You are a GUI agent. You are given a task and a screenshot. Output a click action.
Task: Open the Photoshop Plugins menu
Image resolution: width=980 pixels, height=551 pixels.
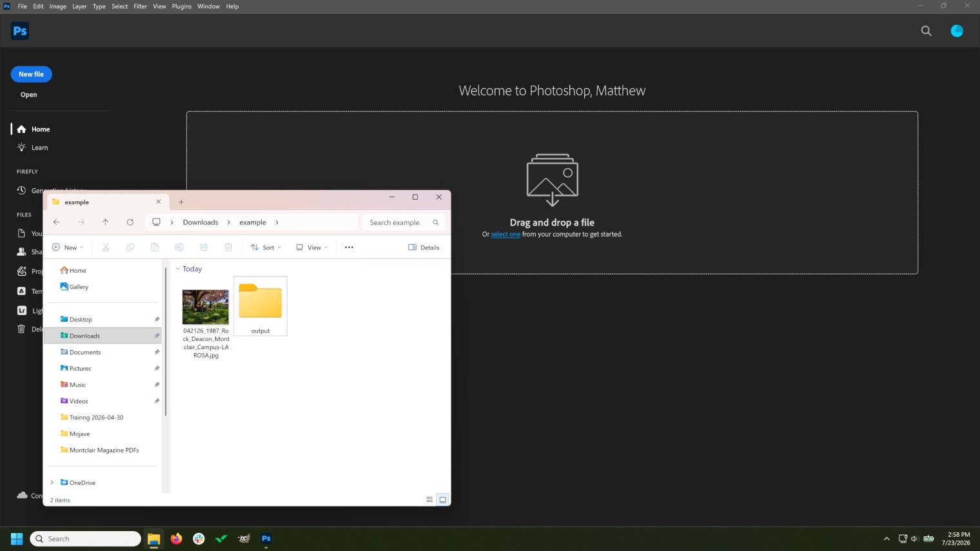(x=182, y=6)
